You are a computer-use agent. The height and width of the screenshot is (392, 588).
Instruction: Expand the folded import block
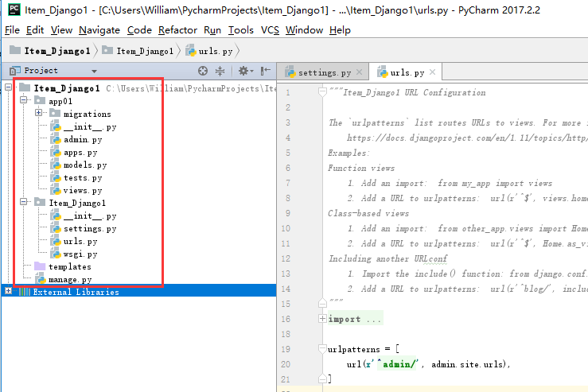pos(322,319)
